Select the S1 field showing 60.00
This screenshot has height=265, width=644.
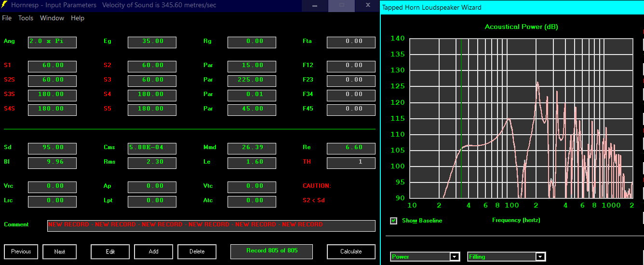pos(52,66)
